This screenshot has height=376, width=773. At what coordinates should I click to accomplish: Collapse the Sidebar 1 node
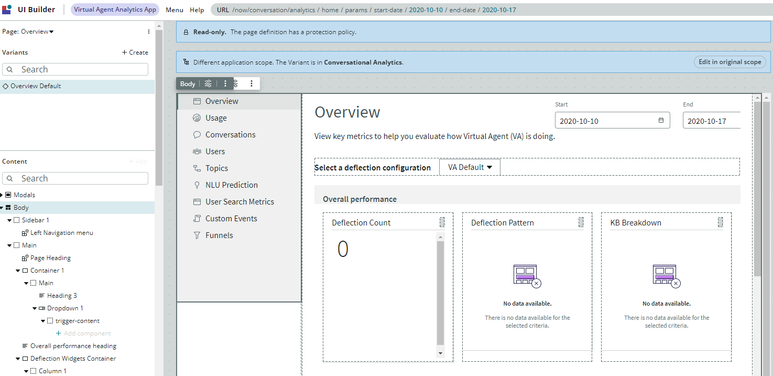pos(9,220)
